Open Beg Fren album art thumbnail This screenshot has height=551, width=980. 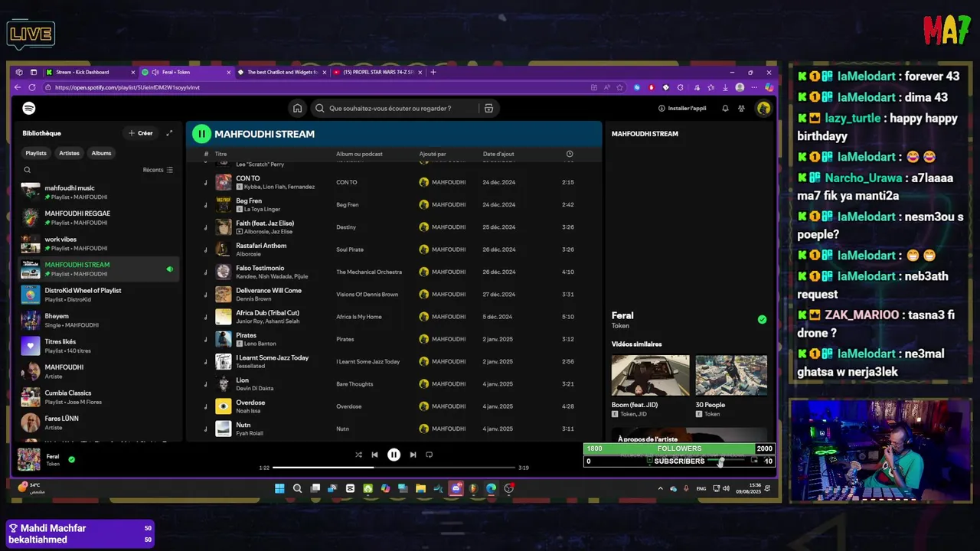point(223,204)
